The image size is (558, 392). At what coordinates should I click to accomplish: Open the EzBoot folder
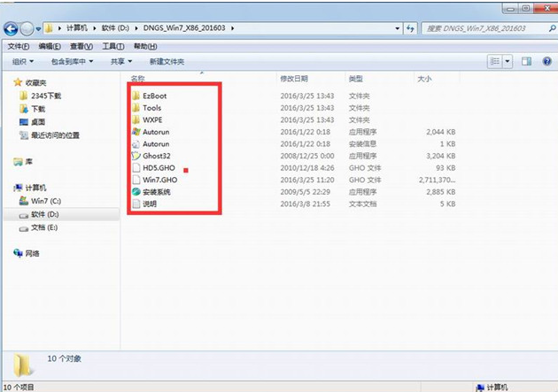point(154,96)
